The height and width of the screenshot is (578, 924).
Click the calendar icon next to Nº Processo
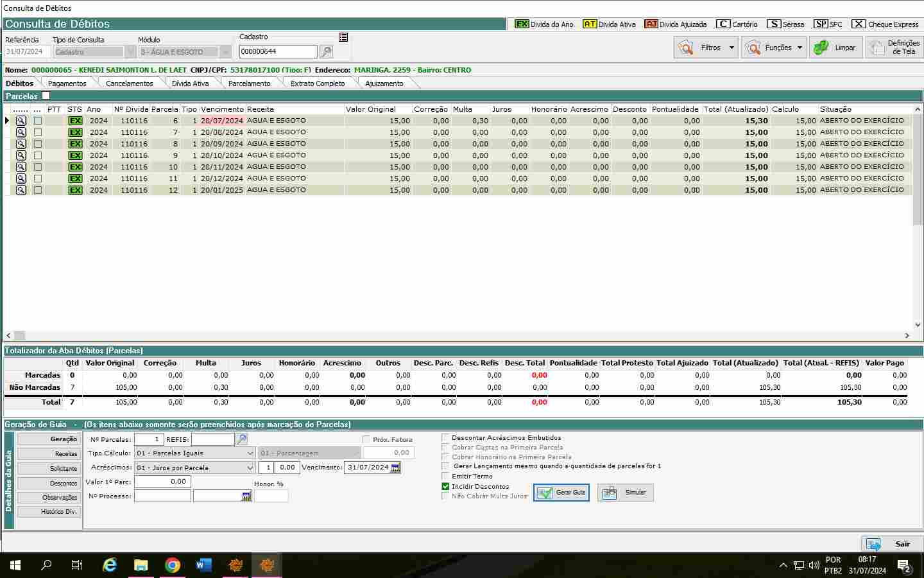pyautogui.click(x=246, y=496)
